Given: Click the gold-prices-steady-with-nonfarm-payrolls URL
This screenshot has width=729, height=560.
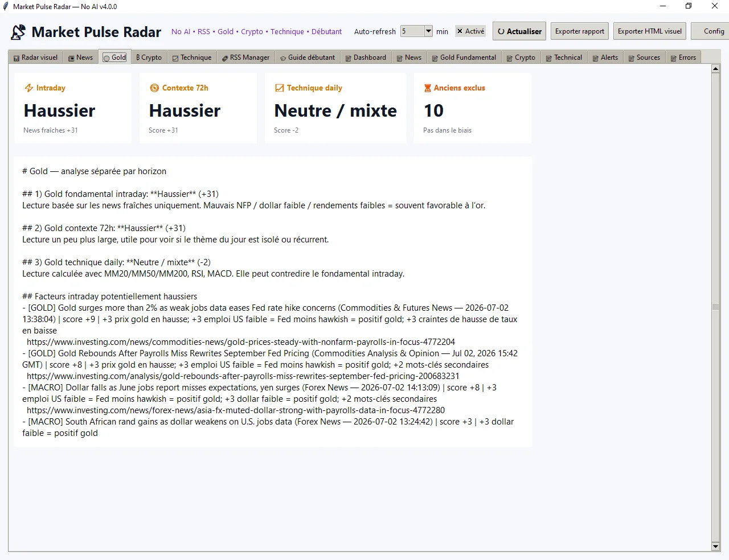Looking at the screenshot, I should pyautogui.click(x=241, y=342).
